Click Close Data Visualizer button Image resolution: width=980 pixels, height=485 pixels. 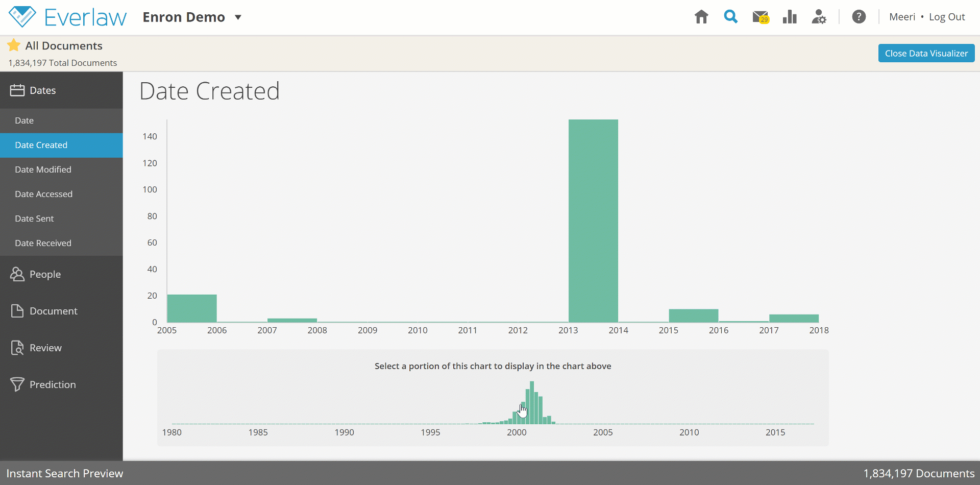(x=926, y=53)
